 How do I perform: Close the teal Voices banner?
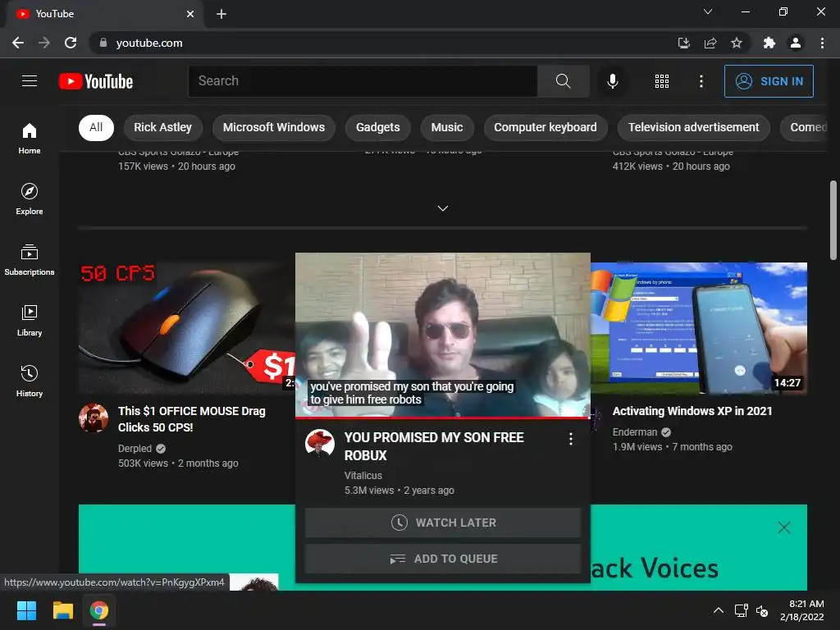point(783,527)
